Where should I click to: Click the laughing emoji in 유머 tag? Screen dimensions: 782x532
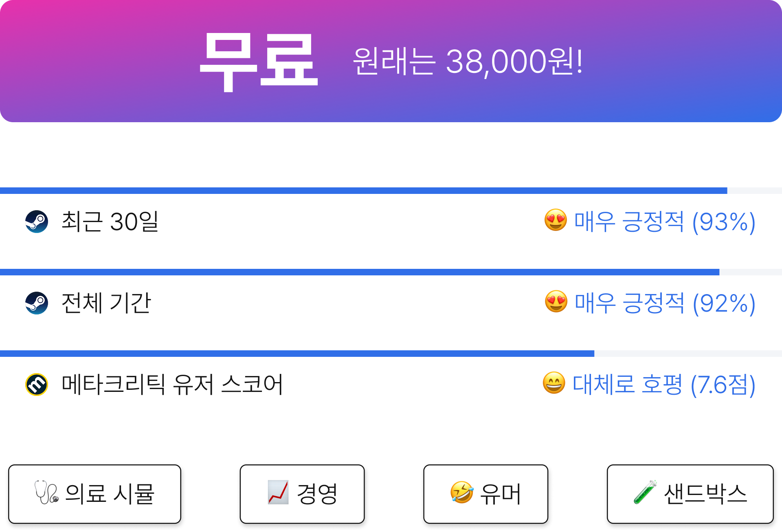[x=462, y=492]
